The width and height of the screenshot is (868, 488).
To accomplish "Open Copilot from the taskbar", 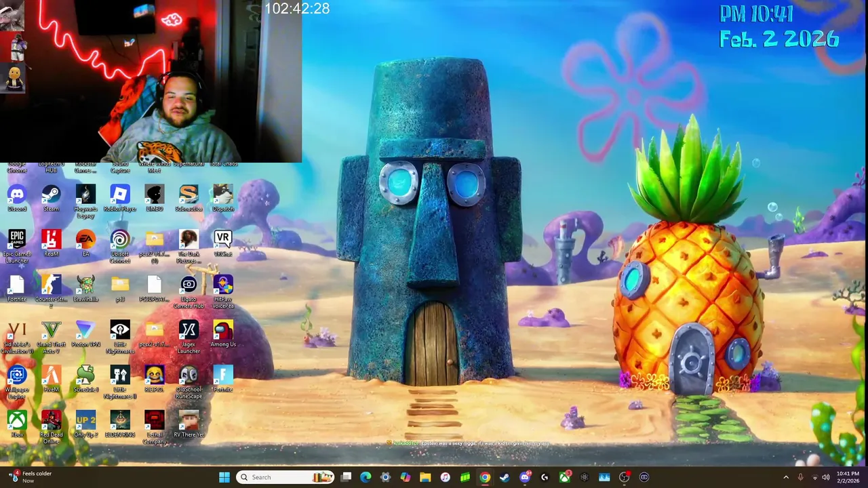I will click(405, 477).
